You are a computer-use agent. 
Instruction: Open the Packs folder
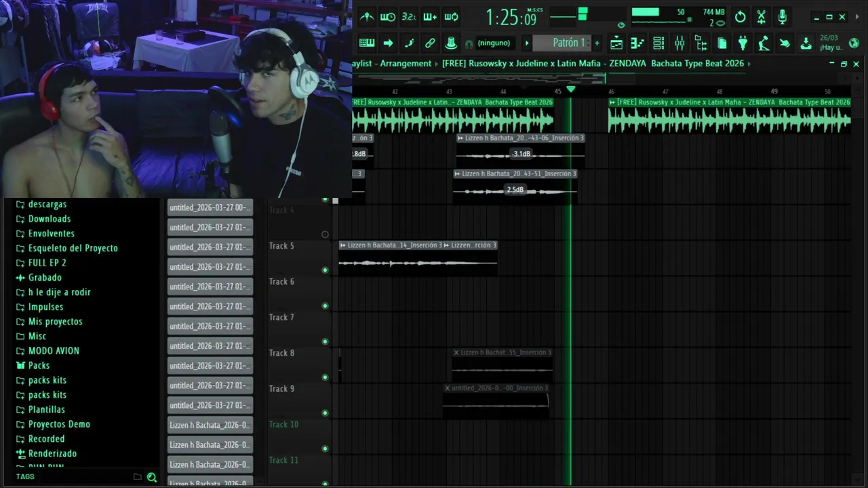click(x=33, y=365)
